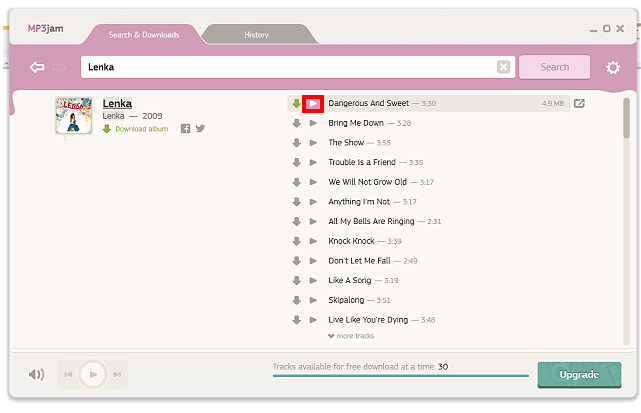Play the track The Show
This screenshot has height=413, width=641.
pos(313,143)
